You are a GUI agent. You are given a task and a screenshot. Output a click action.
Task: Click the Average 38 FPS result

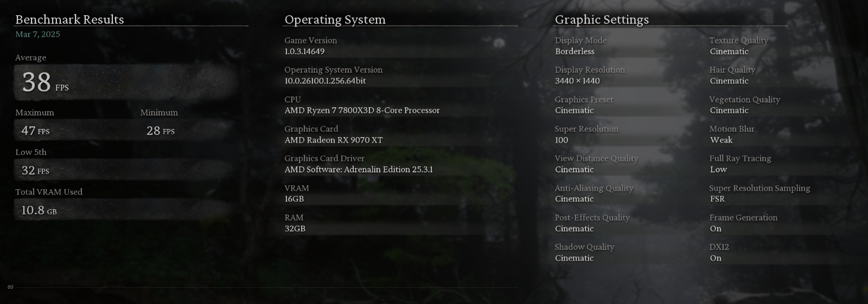[45, 82]
